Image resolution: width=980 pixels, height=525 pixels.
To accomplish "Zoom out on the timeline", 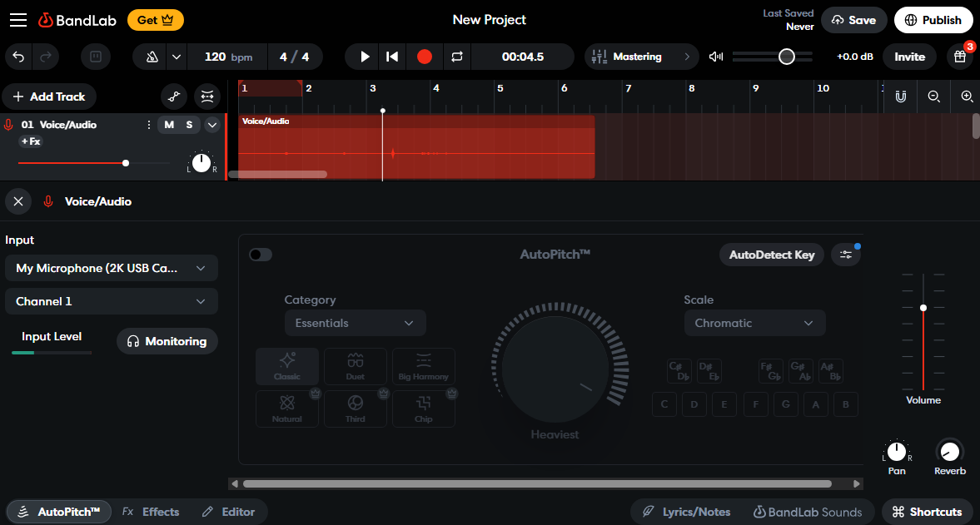I will coord(933,97).
